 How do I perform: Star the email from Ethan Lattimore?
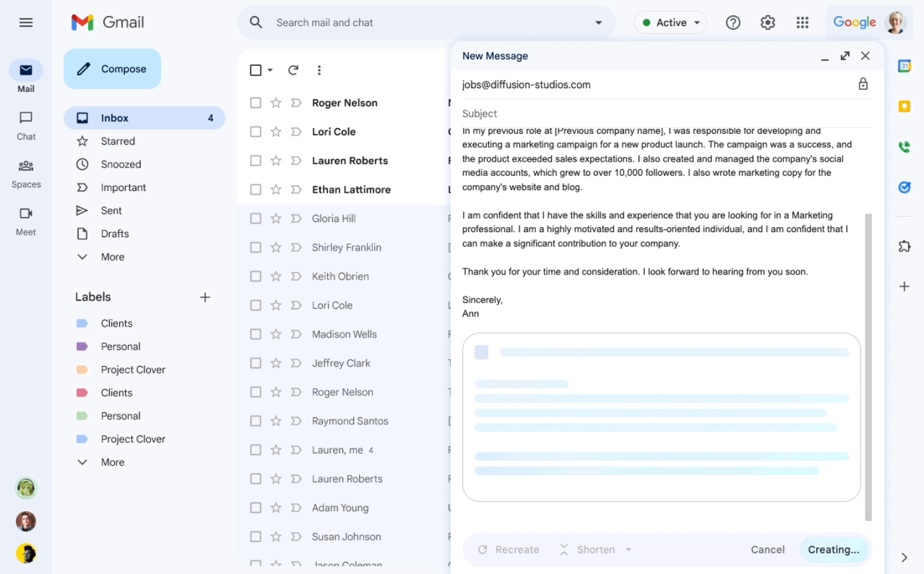(276, 189)
